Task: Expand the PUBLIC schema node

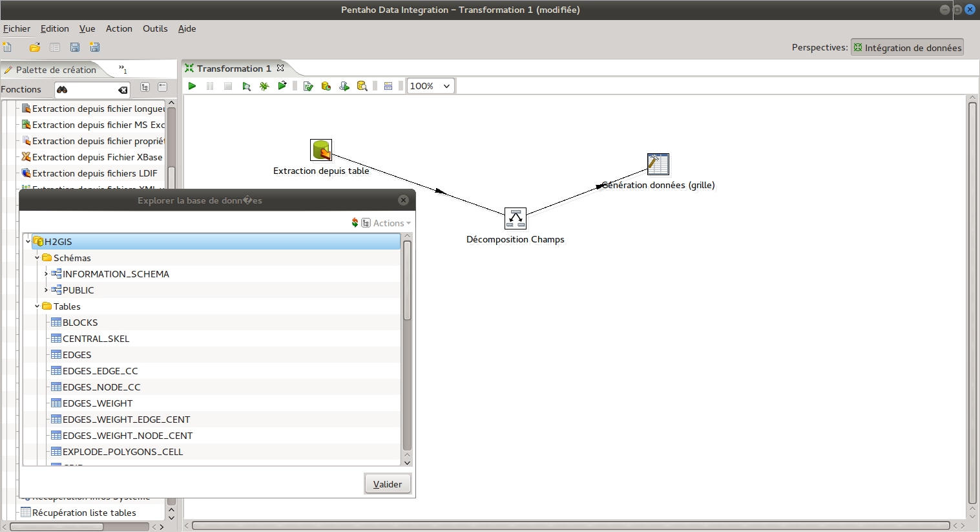Action: point(46,290)
